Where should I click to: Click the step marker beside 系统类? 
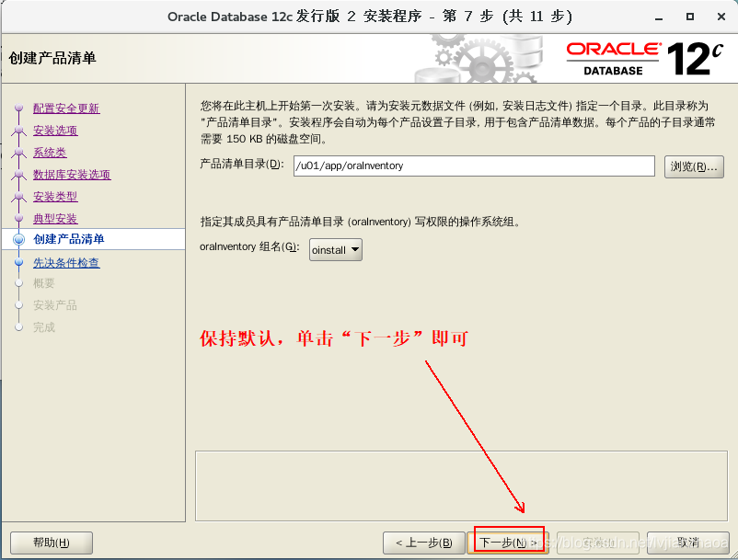coord(18,153)
